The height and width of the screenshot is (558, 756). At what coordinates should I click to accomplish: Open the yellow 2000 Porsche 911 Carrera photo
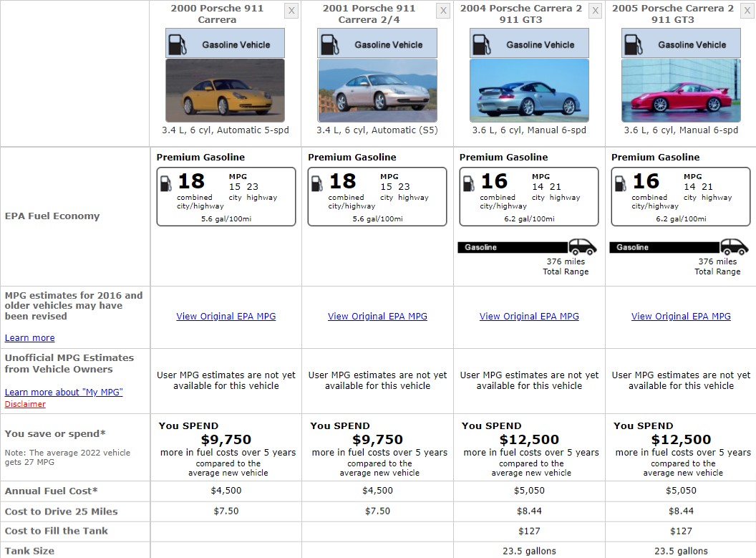226,90
